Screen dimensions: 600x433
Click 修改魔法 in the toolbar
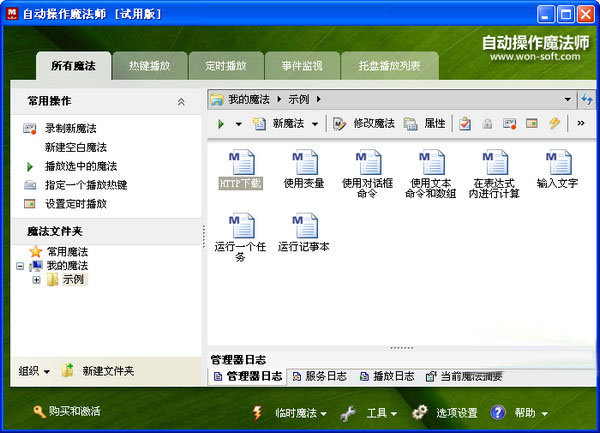pyautogui.click(x=364, y=124)
